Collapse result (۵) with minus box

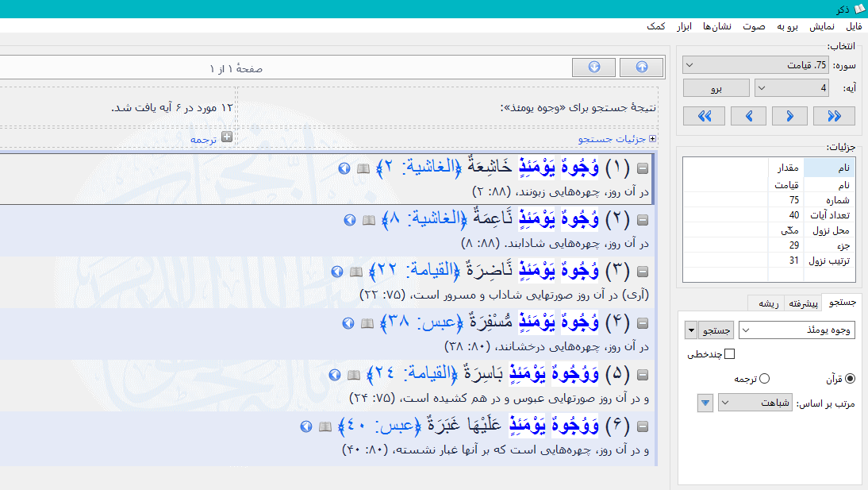tap(643, 375)
